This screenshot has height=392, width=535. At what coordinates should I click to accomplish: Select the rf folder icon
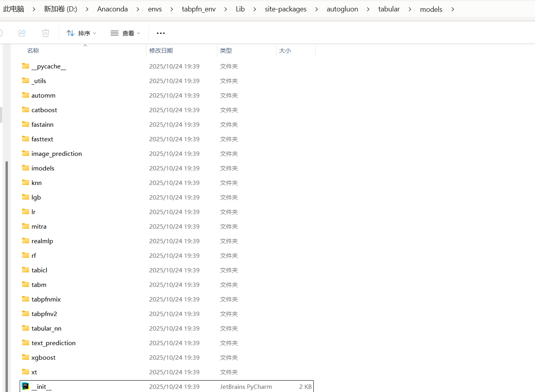tap(26, 255)
